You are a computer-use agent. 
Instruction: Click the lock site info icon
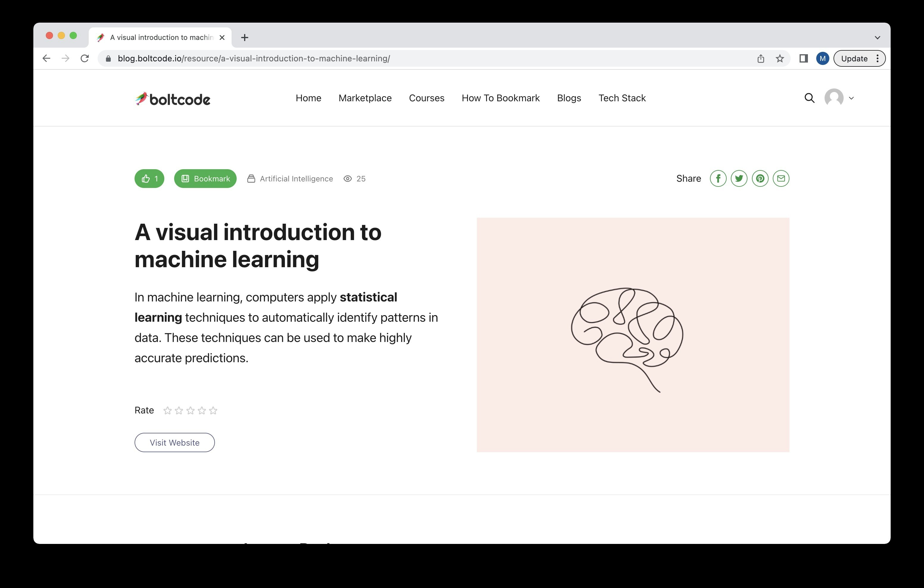click(108, 58)
